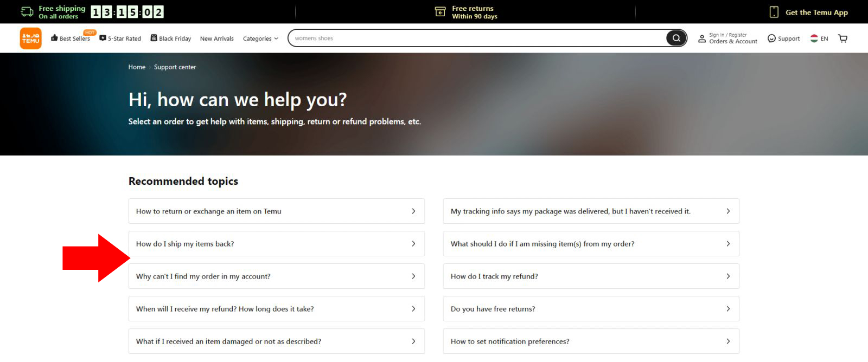
Task: Open 'Why can't I find my order in my account?'
Action: [277, 276]
